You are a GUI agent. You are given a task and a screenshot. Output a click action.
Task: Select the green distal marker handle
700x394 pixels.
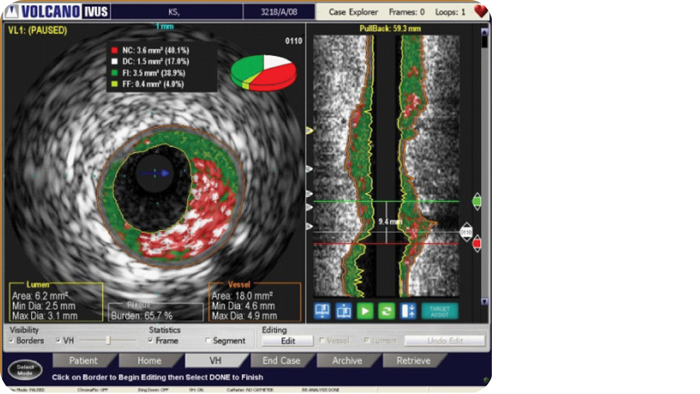477,202
